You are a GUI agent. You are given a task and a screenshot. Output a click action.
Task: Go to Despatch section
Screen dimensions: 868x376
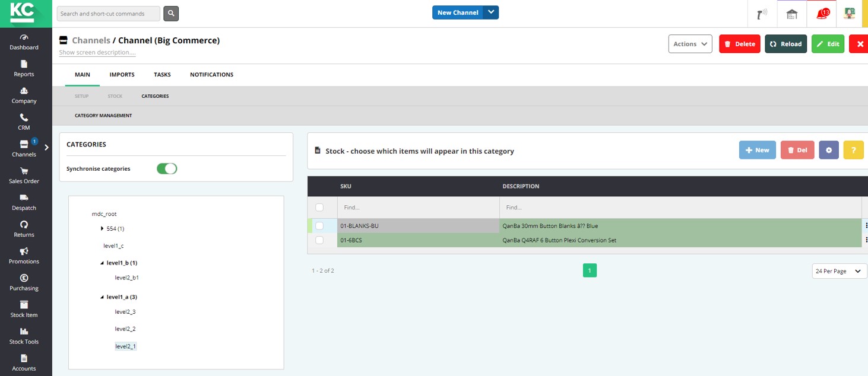(24, 202)
